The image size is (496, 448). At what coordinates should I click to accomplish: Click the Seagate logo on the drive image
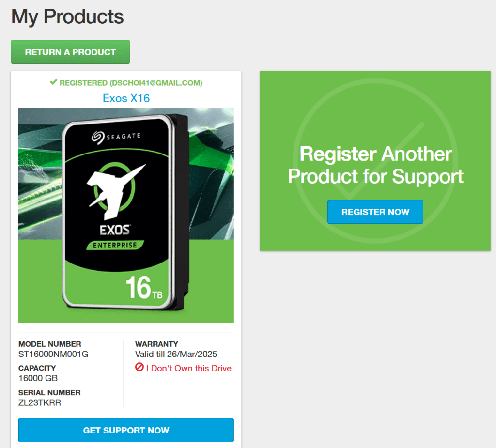coord(116,138)
